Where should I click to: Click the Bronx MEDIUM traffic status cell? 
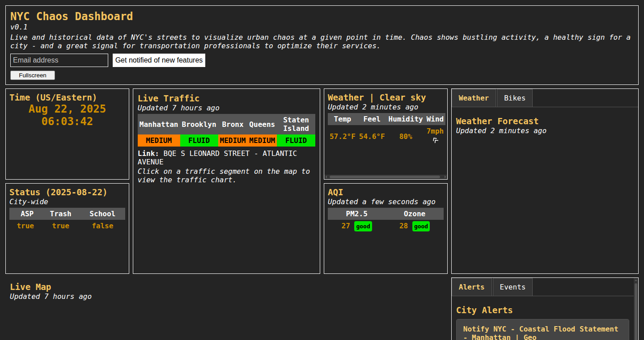pyautogui.click(x=233, y=140)
